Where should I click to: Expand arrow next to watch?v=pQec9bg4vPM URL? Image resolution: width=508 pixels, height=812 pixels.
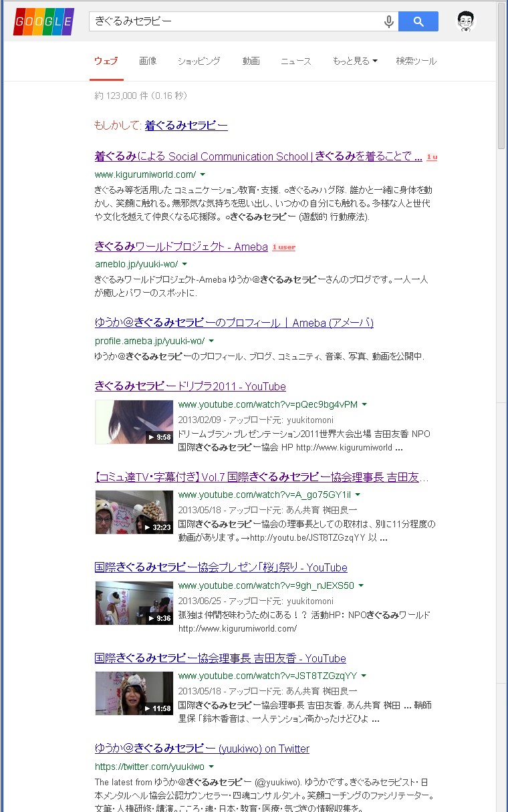point(364,404)
